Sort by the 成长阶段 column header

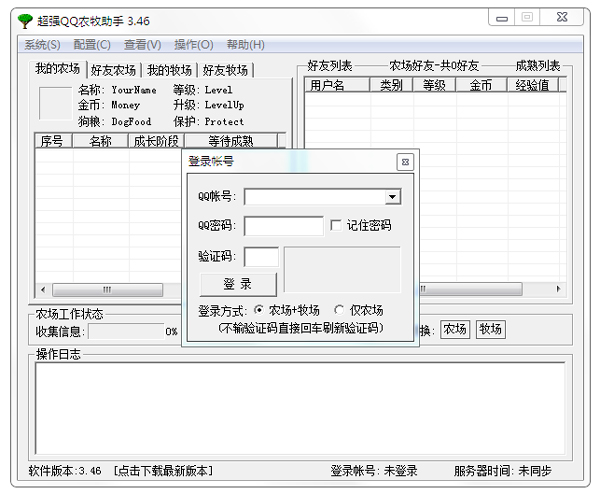(x=157, y=141)
